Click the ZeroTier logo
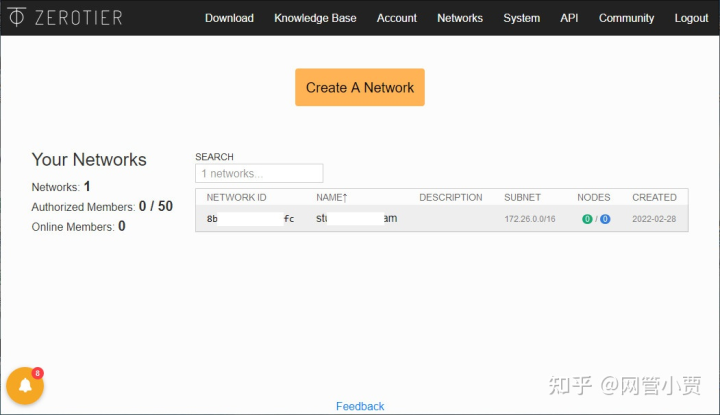 (65, 17)
